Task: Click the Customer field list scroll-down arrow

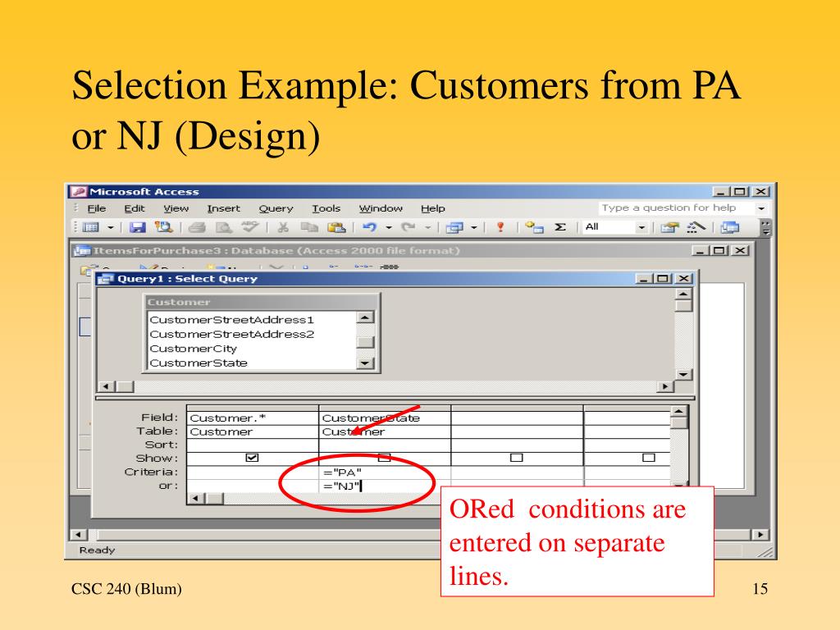Action: (x=365, y=363)
